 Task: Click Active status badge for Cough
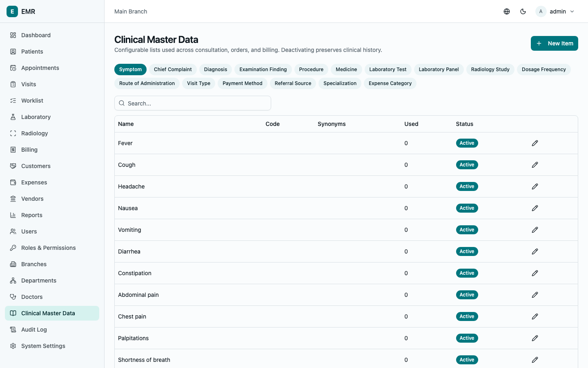click(467, 165)
